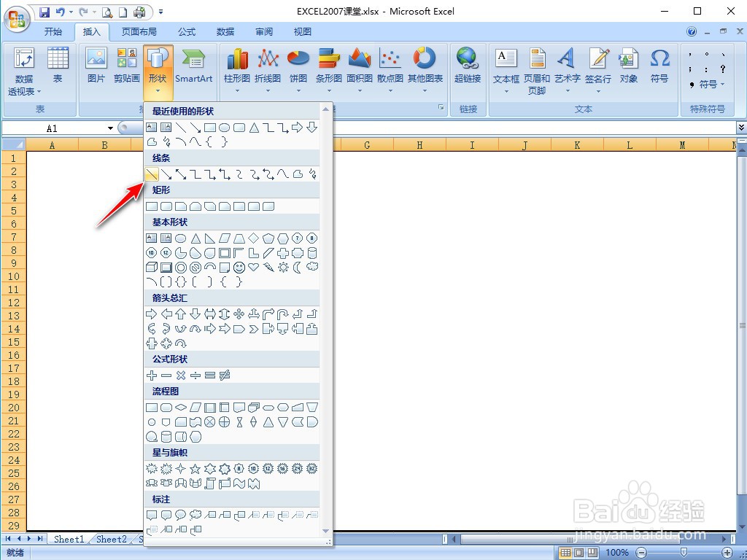Select the Cloud shape in 基本形状
Viewport: 747px width, 560px height.
pos(312,267)
